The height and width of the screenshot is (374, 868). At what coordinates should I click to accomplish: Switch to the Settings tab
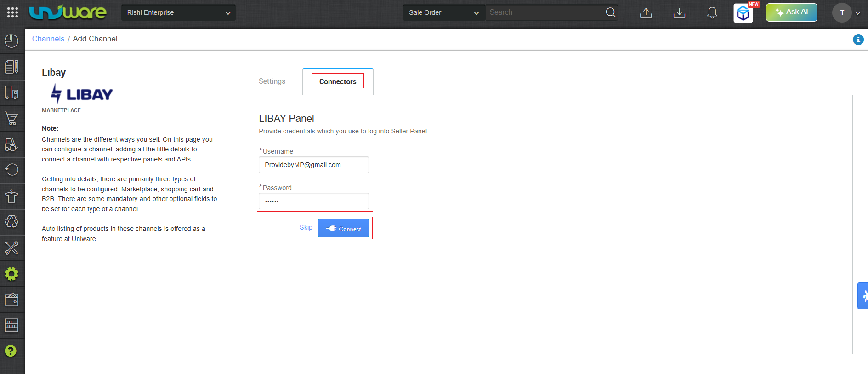click(x=272, y=81)
